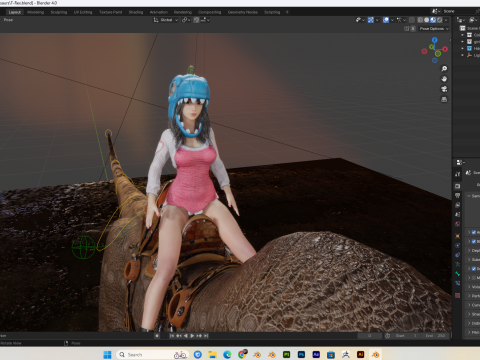Screen dimensions: 480x360
Task: Open the View Layer properties tab
Action: pos(458,205)
